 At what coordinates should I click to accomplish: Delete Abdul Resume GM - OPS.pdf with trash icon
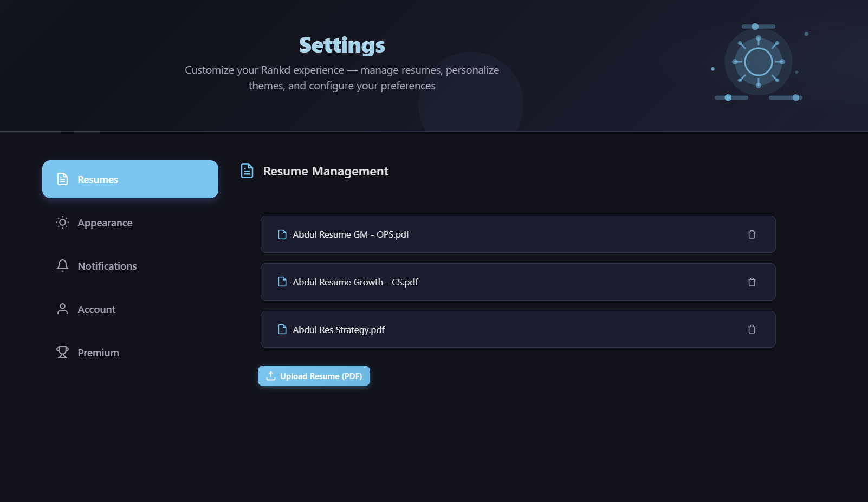pos(752,234)
